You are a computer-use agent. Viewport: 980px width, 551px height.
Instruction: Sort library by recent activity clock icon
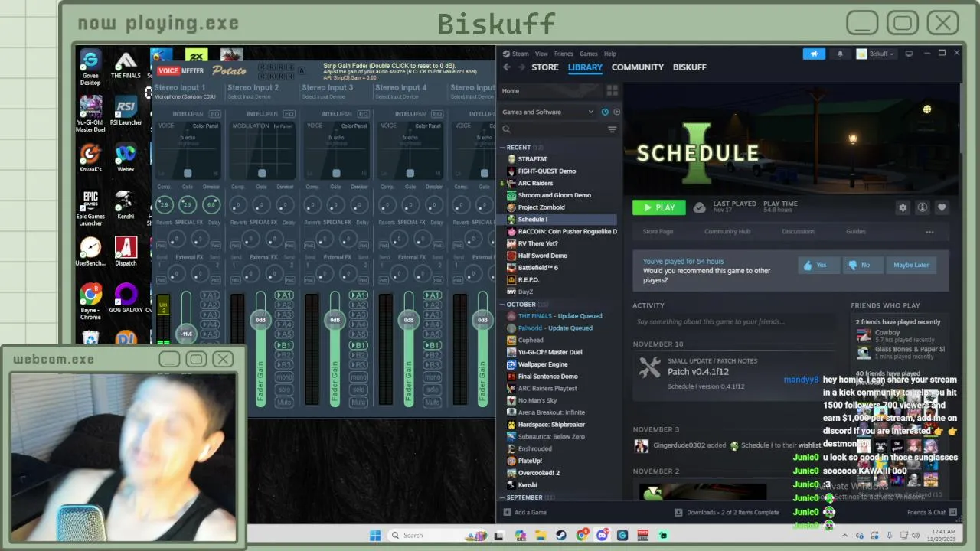[x=605, y=112]
